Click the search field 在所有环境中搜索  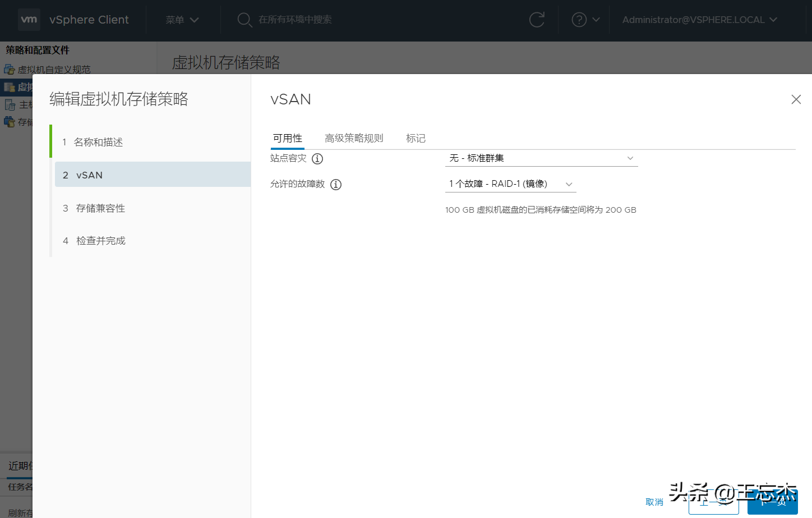[295, 20]
